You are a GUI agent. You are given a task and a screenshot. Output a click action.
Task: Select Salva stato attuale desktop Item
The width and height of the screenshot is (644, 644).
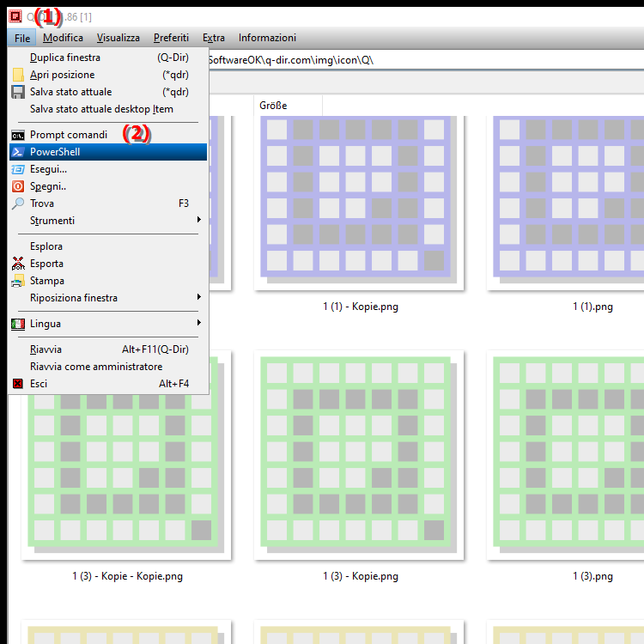click(x=108, y=109)
